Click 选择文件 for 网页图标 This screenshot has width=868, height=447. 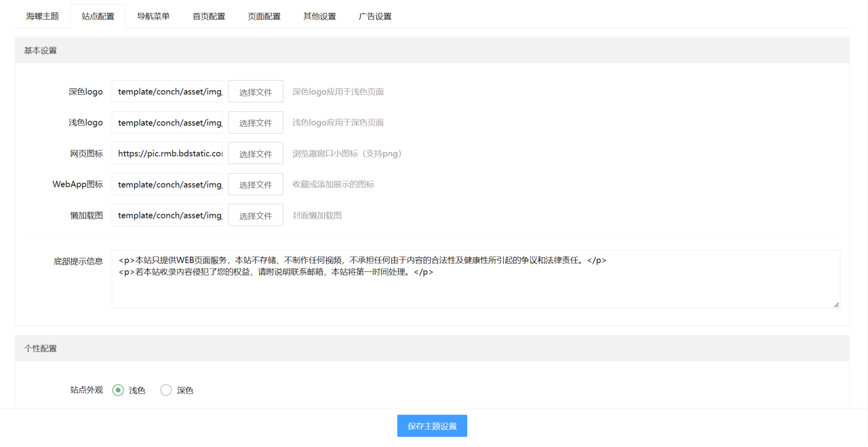pos(256,153)
